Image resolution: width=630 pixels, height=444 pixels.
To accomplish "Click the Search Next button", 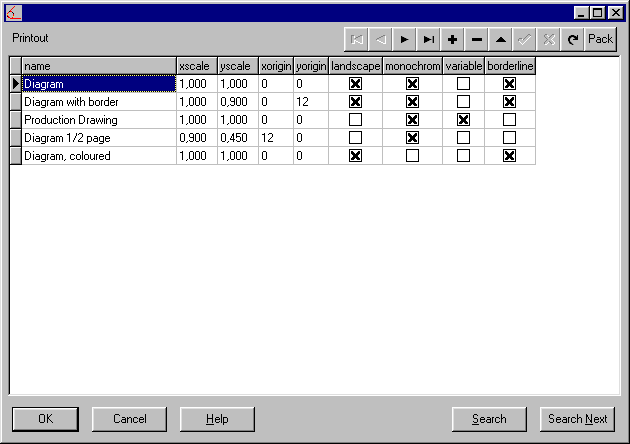I will tap(577, 419).
